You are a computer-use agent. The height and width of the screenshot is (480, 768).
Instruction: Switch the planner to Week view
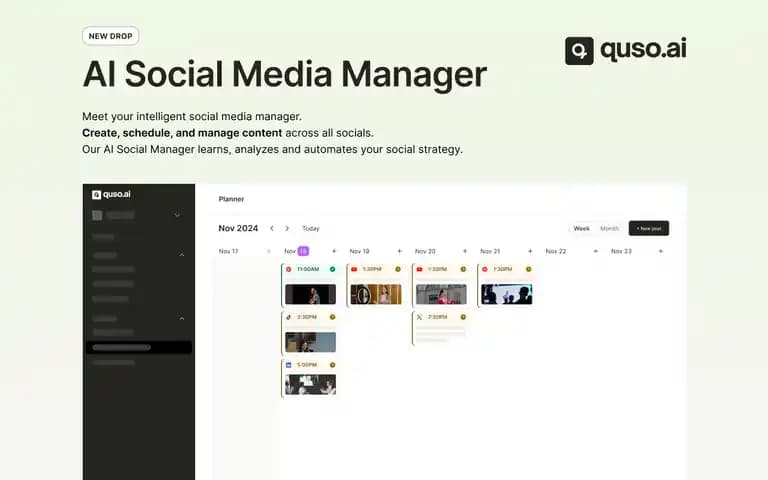tap(581, 228)
